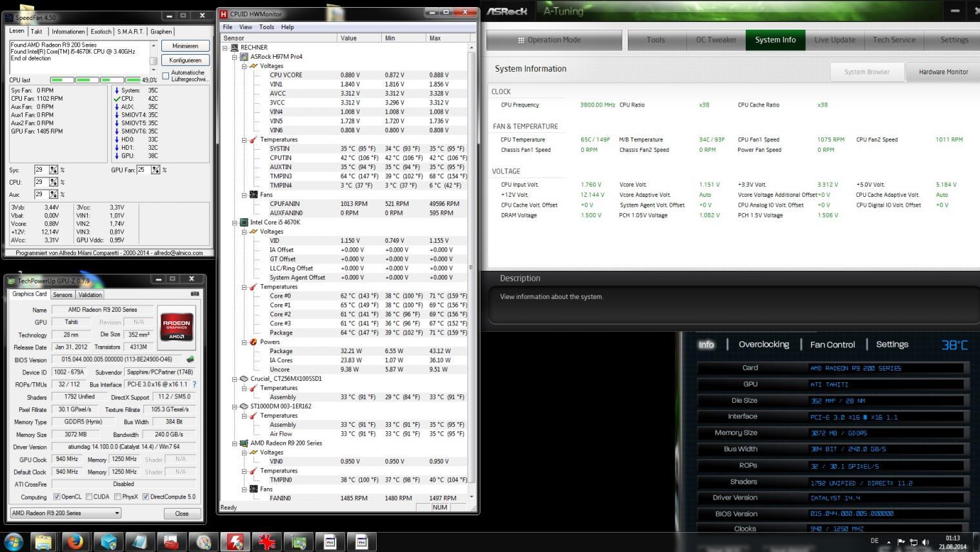Open the Fan Control tab in GPU utility
The height and width of the screenshot is (552, 980).
coord(832,345)
